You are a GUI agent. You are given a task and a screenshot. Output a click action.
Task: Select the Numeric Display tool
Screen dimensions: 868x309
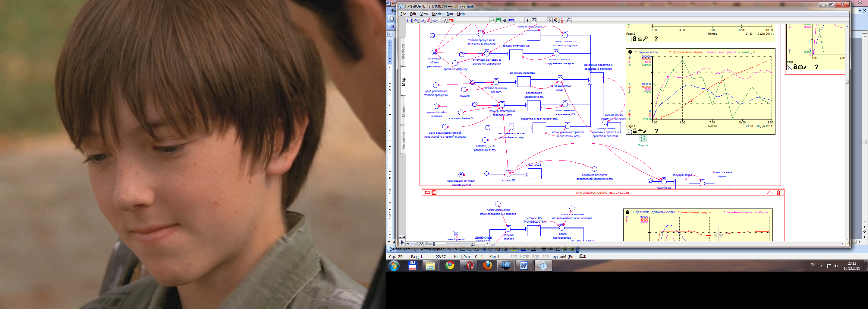coord(511,21)
